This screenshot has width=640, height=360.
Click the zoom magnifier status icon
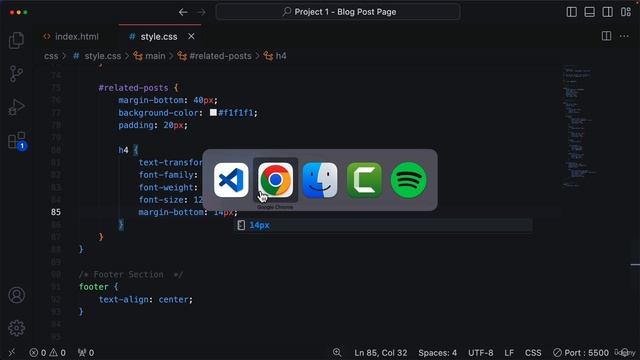[x=337, y=352]
